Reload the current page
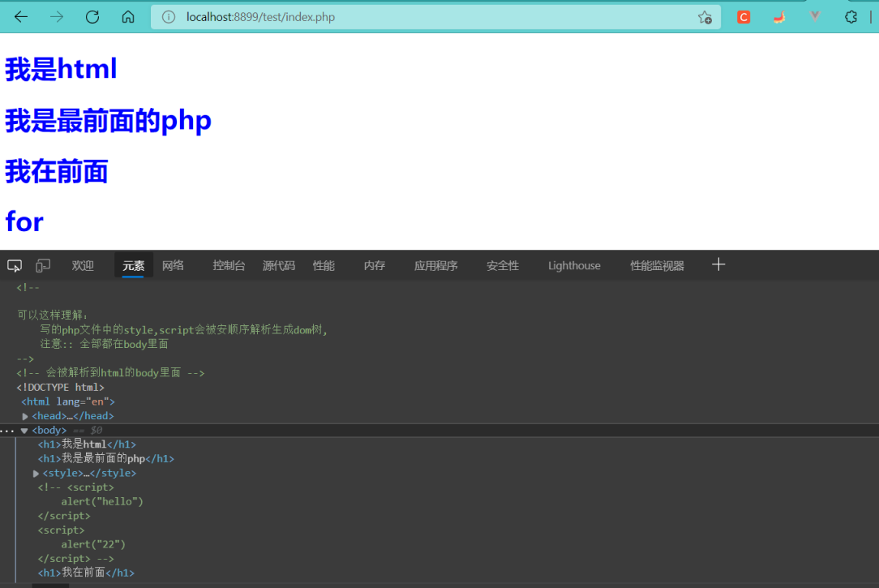The width and height of the screenshot is (879, 588). [x=92, y=17]
